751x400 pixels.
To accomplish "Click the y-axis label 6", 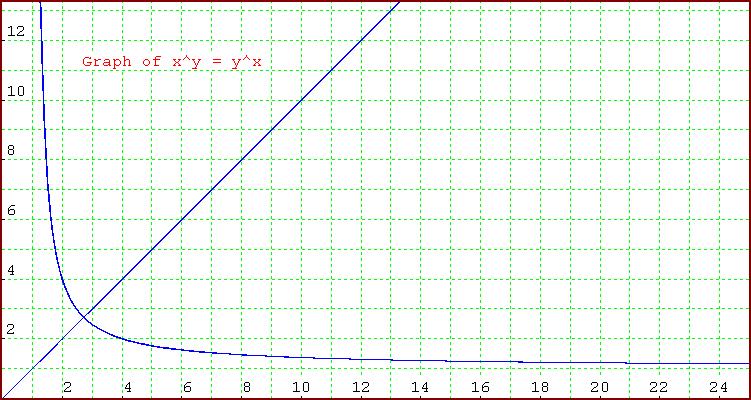I will (x=14, y=211).
